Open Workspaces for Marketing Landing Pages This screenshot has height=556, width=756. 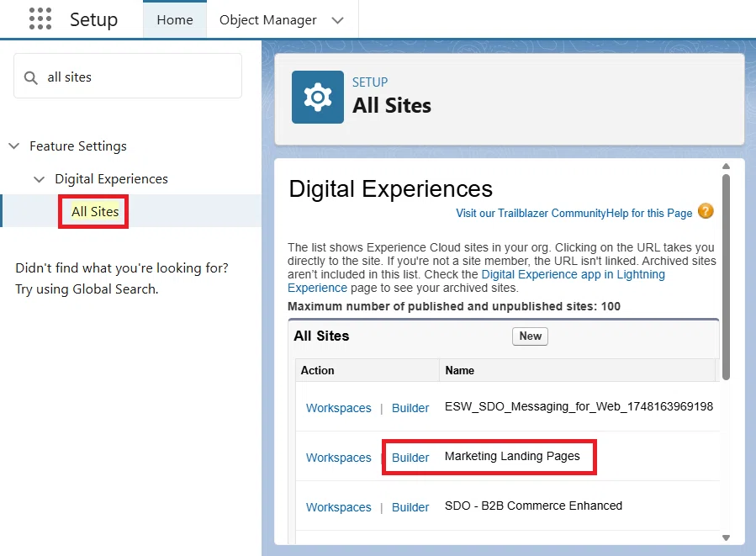click(x=338, y=458)
